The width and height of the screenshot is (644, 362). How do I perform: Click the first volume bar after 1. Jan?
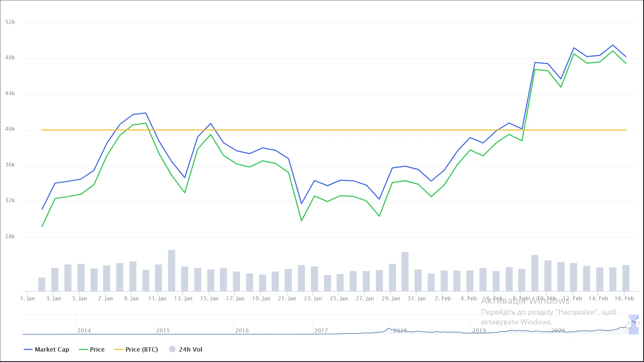point(42,284)
